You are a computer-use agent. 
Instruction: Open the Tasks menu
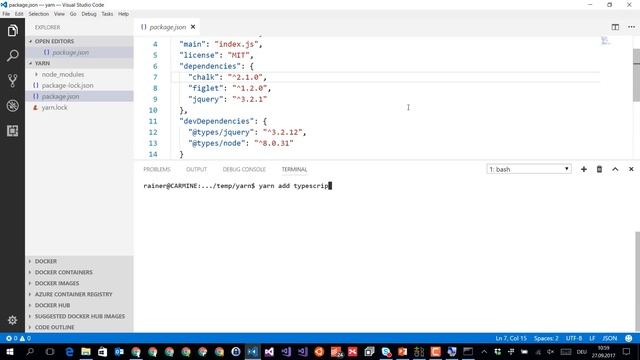107,14
